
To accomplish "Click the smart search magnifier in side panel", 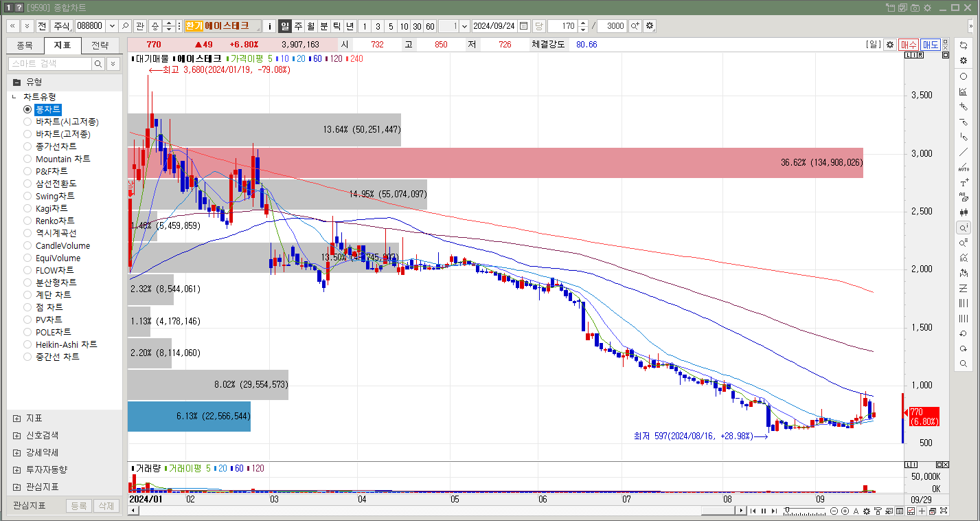I will click(98, 64).
